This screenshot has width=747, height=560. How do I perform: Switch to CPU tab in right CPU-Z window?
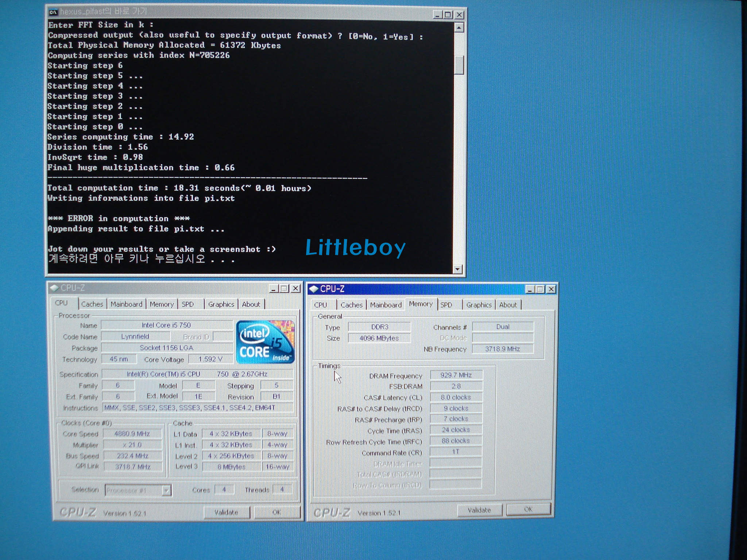click(x=321, y=305)
